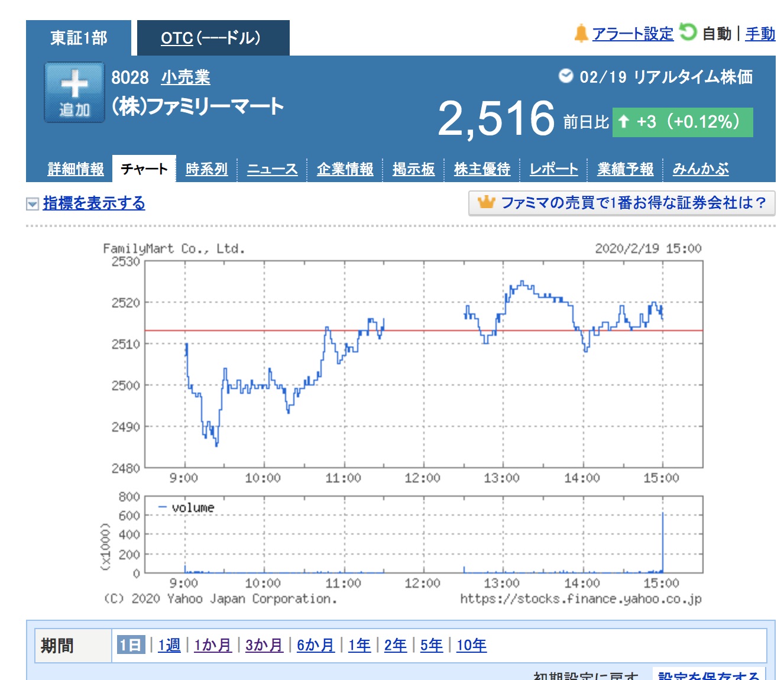Viewport: 784px width, 680px height.
Task: Click the stocks.finance.yahoo.co.jp URL text
Action: coord(581,599)
